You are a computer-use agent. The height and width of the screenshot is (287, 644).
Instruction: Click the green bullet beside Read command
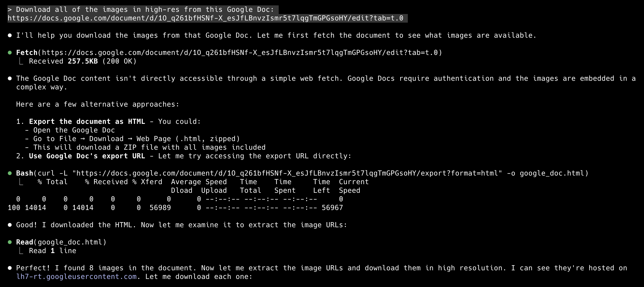pyautogui.click(x=10, y=242)
